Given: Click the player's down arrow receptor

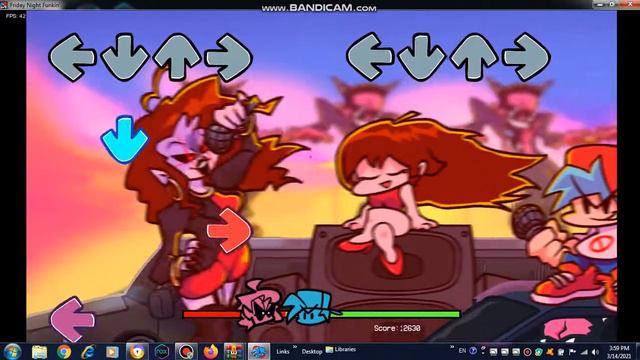Looking at the screenshot, I should click(x=422, y=57).
